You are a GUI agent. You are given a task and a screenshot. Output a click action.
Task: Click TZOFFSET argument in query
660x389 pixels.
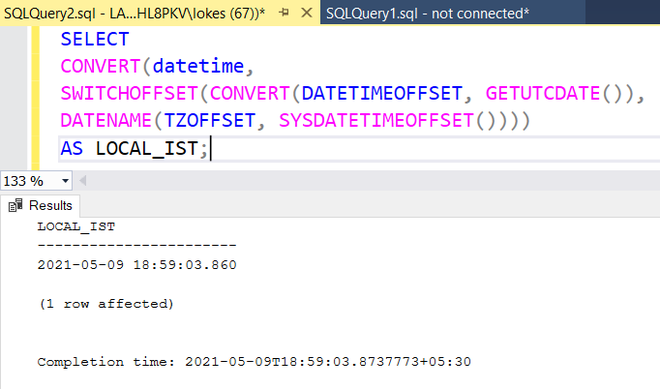210,121
